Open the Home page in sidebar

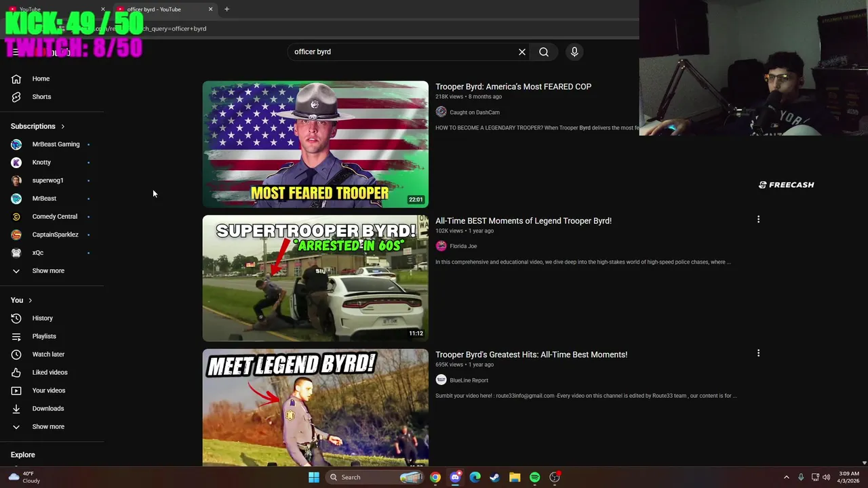pos(41,79)
